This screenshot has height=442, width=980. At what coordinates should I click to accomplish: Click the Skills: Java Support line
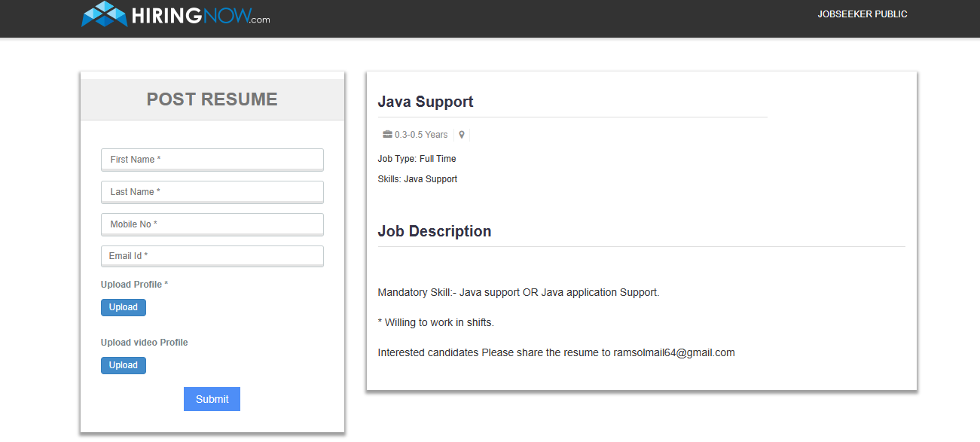coord(417,179)
